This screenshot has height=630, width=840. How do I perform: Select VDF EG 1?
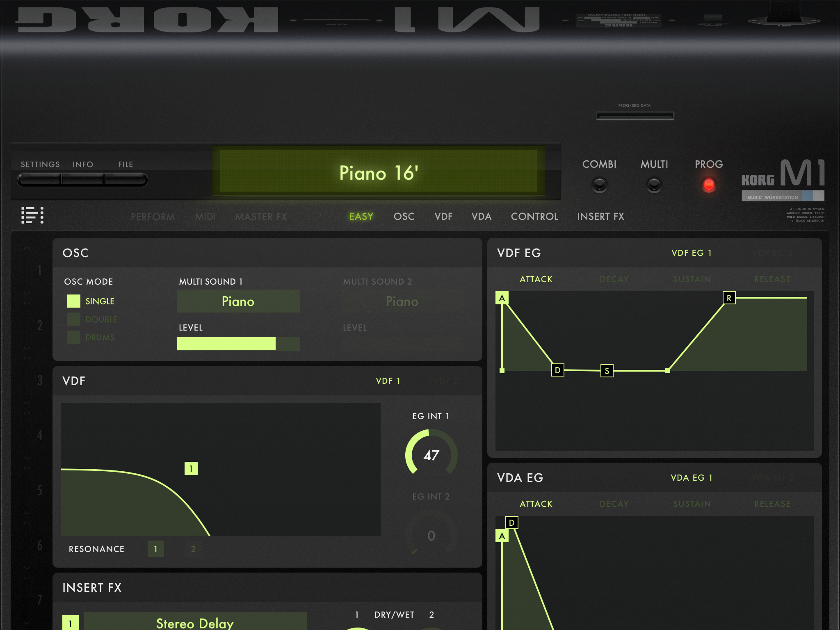[692, 253]
